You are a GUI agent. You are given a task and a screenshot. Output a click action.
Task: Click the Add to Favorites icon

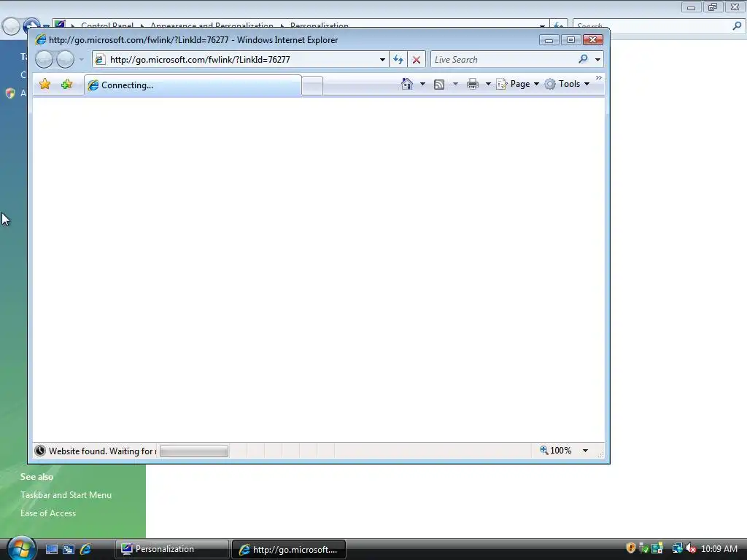click(66, 85)
